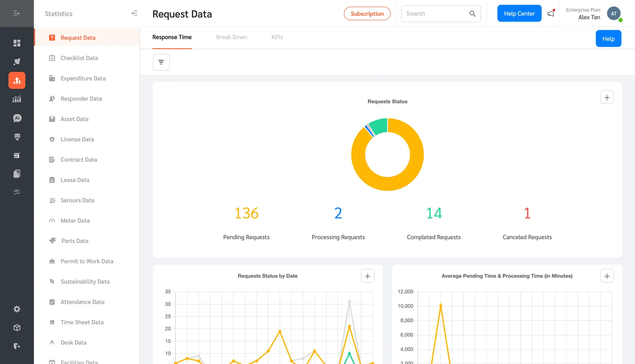Open the robot face rail icon

(x=17, y=137)
